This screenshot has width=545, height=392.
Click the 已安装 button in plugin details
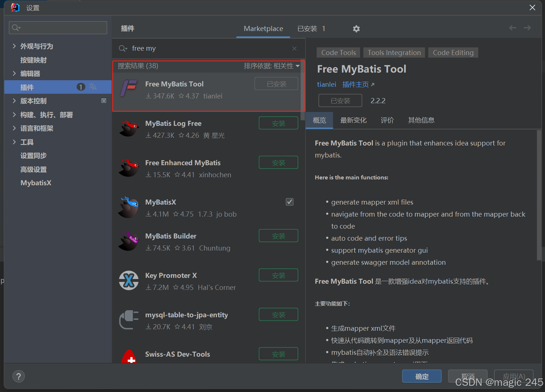click(x=340, y=101)
